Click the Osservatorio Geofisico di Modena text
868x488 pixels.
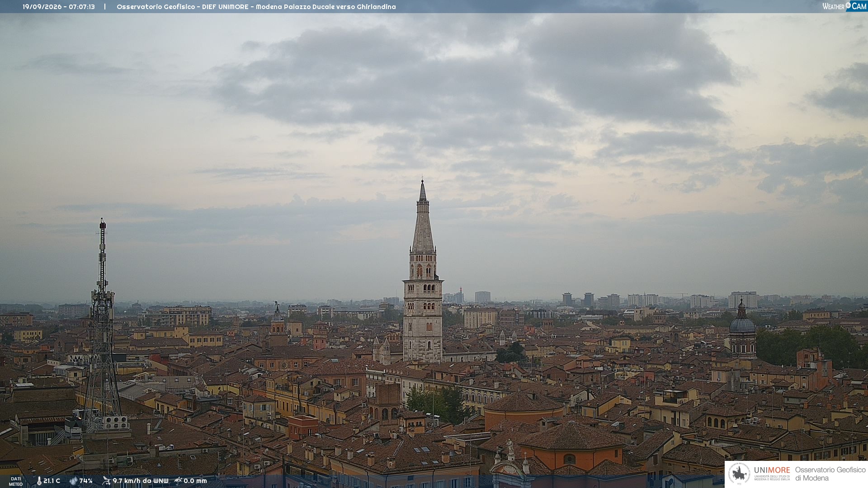tap(830, 474)
